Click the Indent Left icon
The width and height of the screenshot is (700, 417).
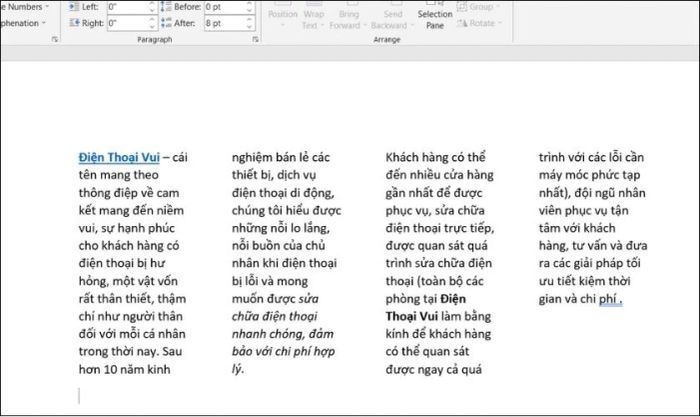tap(75, 7)
